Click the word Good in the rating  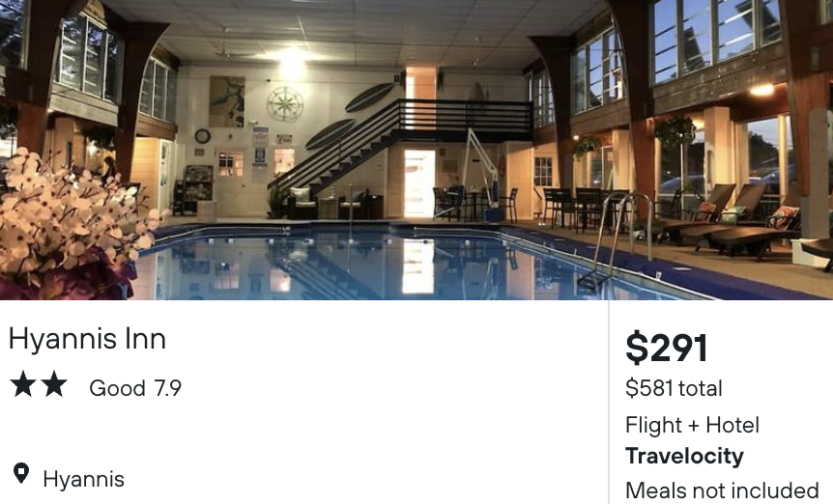[117, 388]
